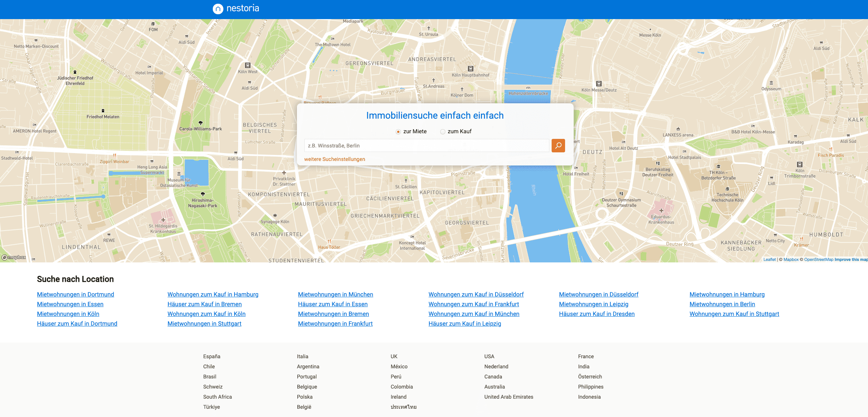Click Köln Hauptbahnhof station icon on map

[x=470, y=69]
